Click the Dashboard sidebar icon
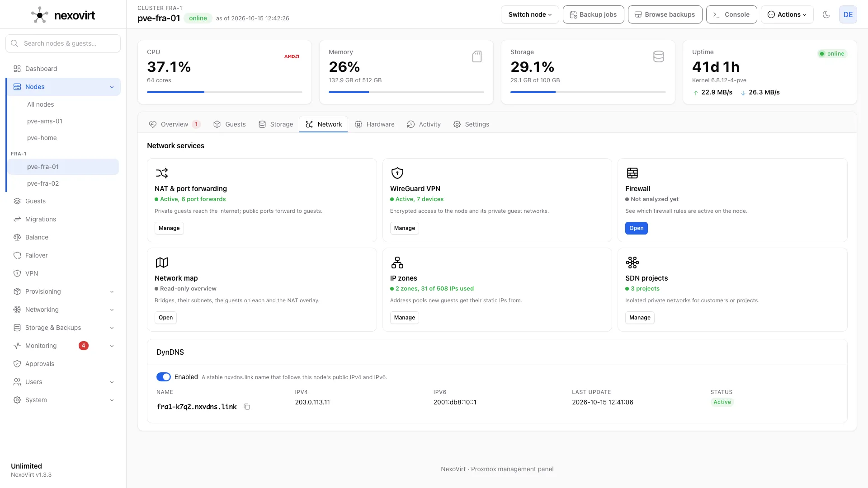 click(17, 69)
